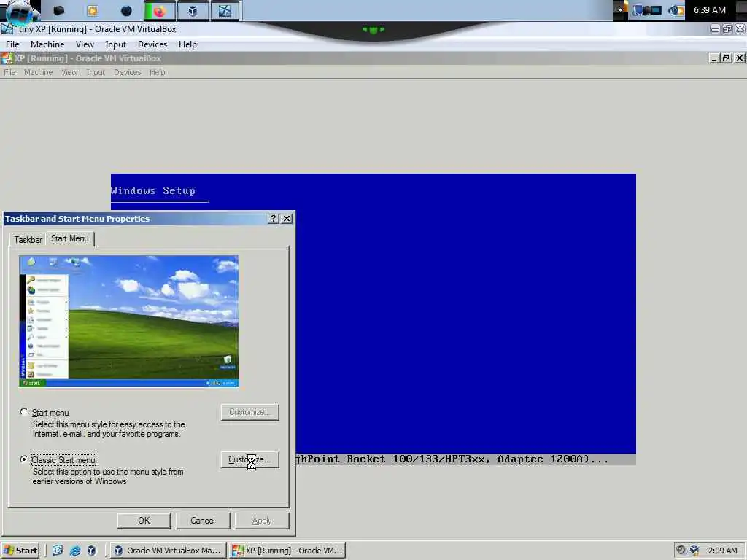Open VirtualBox quick launch icon
Screen dimensions: 747x560
91,551
